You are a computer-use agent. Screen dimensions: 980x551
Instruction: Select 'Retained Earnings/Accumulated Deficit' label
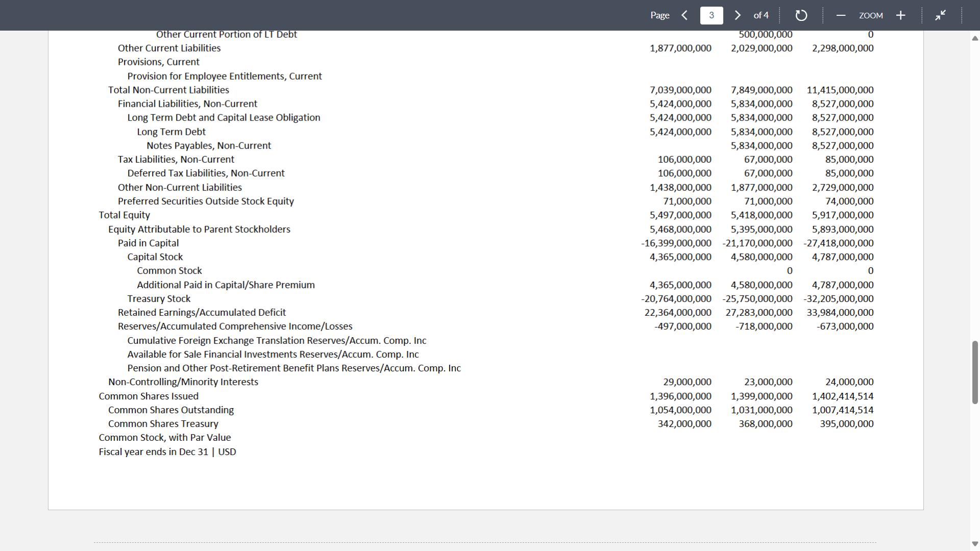[202, 312]
